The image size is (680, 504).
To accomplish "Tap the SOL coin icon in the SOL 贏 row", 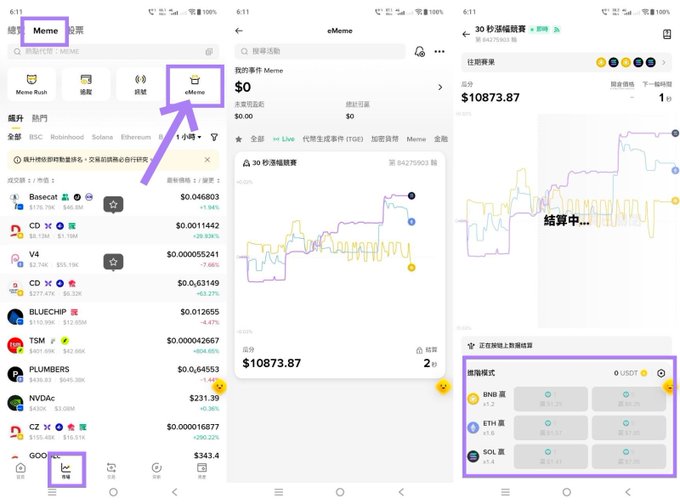I will [473, 456].
